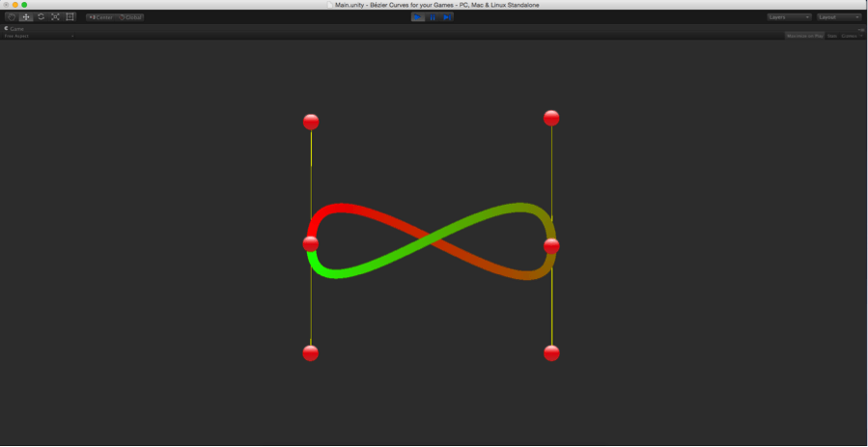Advance one frame with Step button

(447, 17)
